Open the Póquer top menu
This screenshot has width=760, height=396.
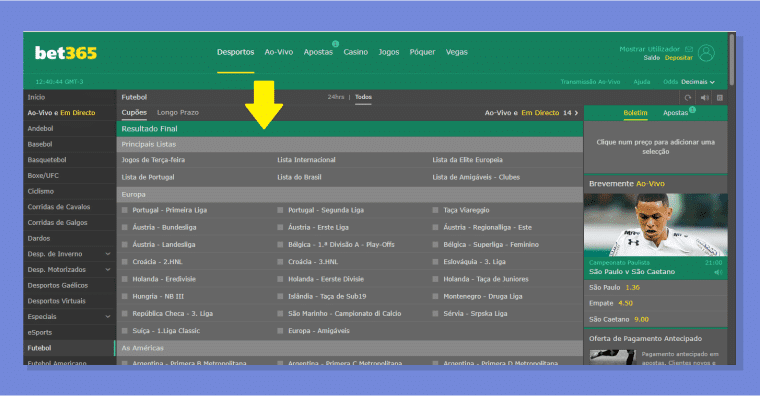pyautogui.click(x=422, y=52)
